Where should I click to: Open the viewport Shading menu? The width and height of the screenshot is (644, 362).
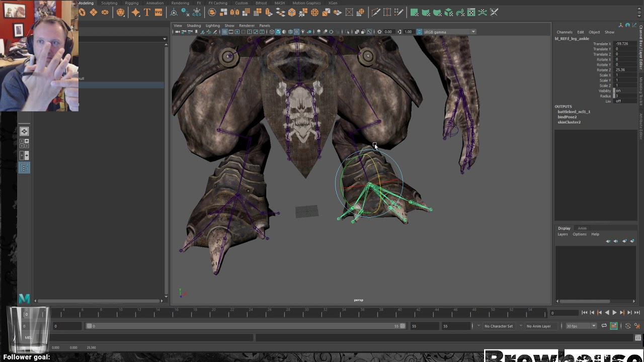pos(194,25)
